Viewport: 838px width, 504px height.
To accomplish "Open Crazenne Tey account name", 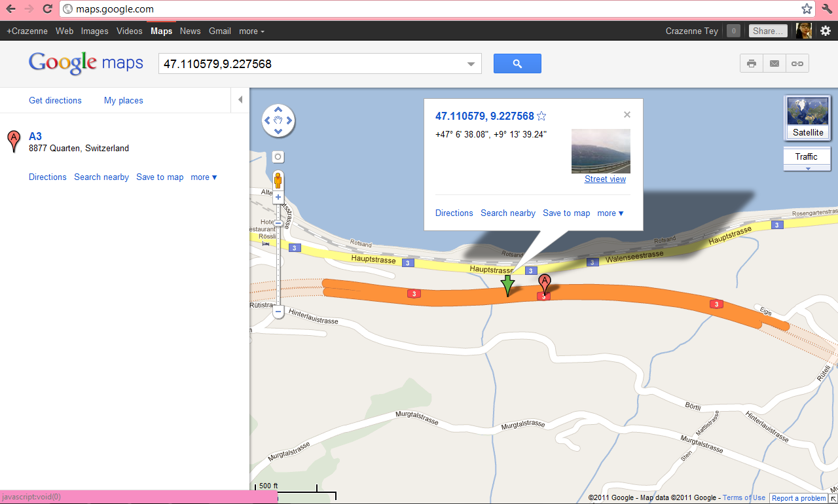I will [692, 31].
